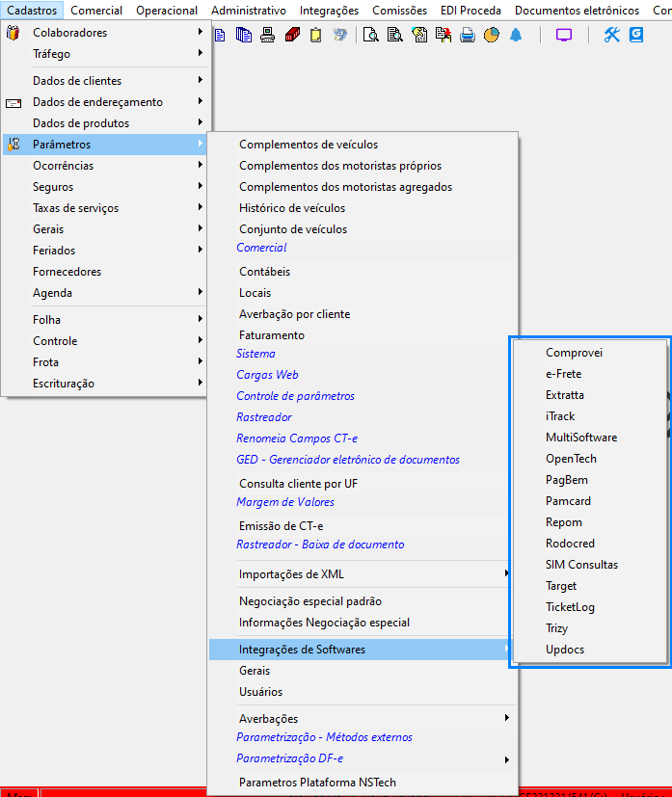The image size is (672, 797).
Task: Select the Parâmetros menu item
Action: 106,145
